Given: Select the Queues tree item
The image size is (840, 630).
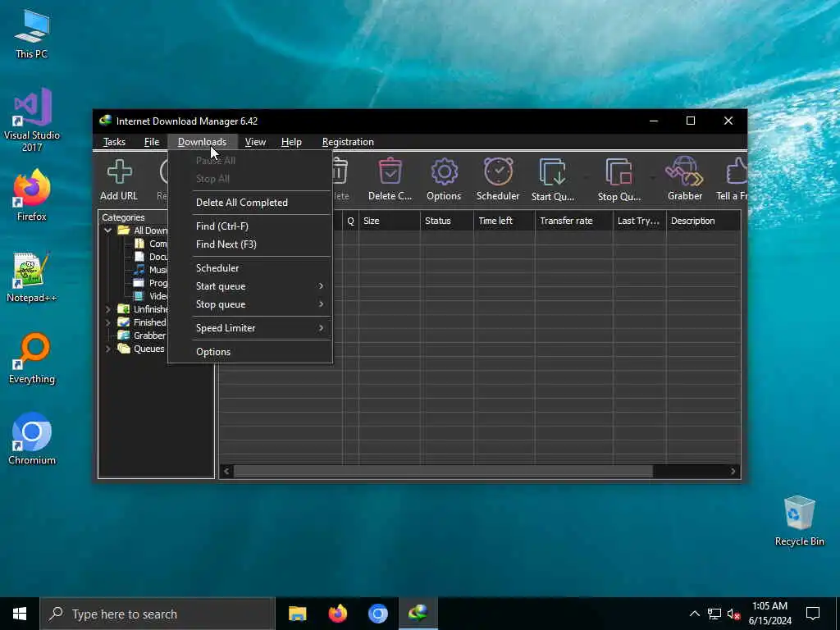Looking at the screenshot, I should coord(142,349).
